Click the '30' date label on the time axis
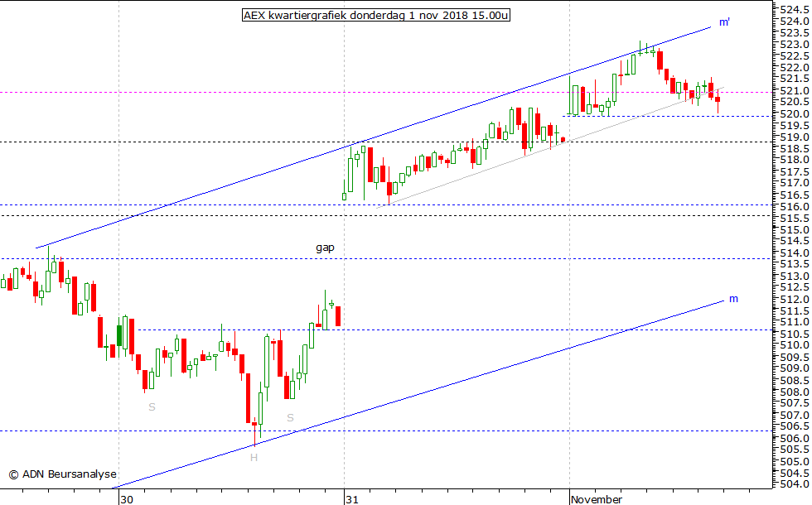812x505 pixels. [127, 499]
